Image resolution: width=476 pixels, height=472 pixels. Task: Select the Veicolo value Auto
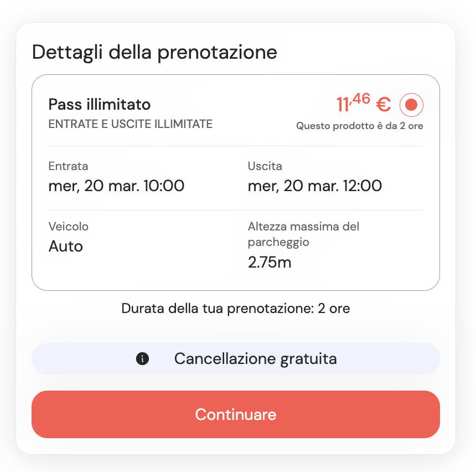pos(66,246)
